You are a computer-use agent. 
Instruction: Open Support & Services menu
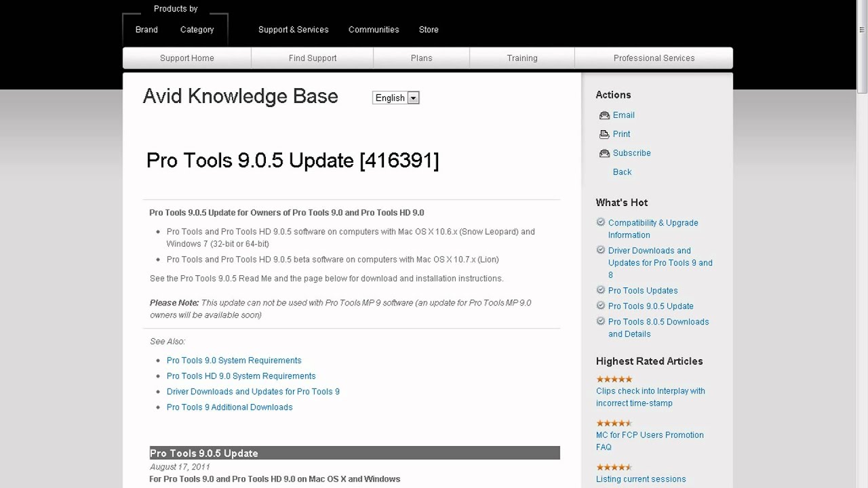pos(293,30)
